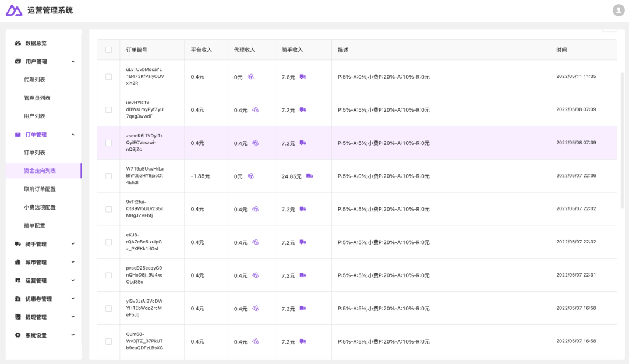The width and height of the screenshot is (629, 364).
Task: Click the 系统设置 gear icon
Action: pyautogui.click(x=18, y=335)
